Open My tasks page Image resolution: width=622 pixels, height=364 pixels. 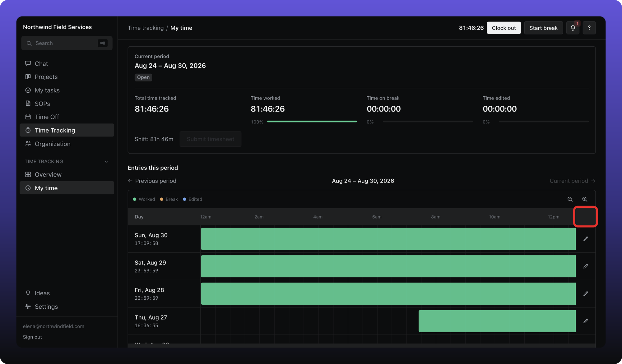tap(67, 90)
